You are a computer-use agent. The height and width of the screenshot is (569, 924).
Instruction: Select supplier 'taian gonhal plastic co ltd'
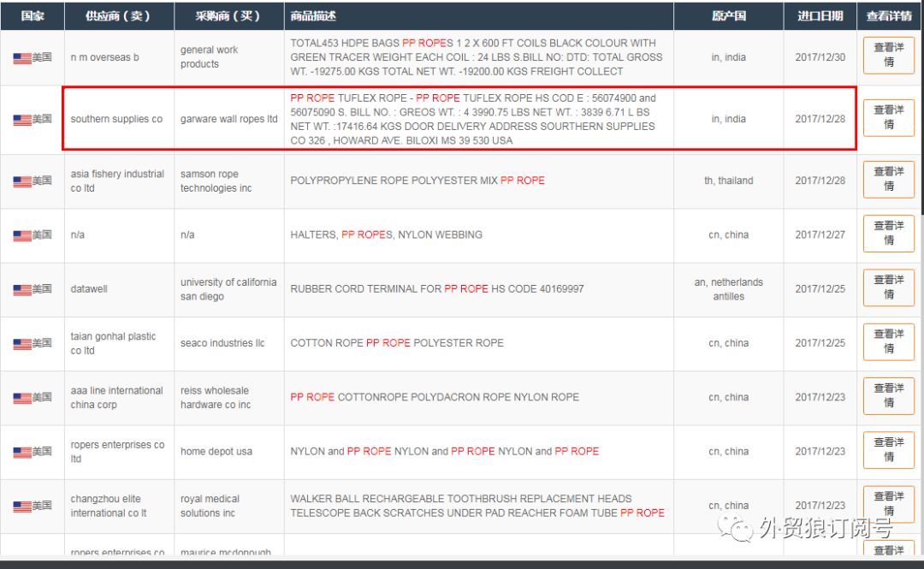(113, 343)
